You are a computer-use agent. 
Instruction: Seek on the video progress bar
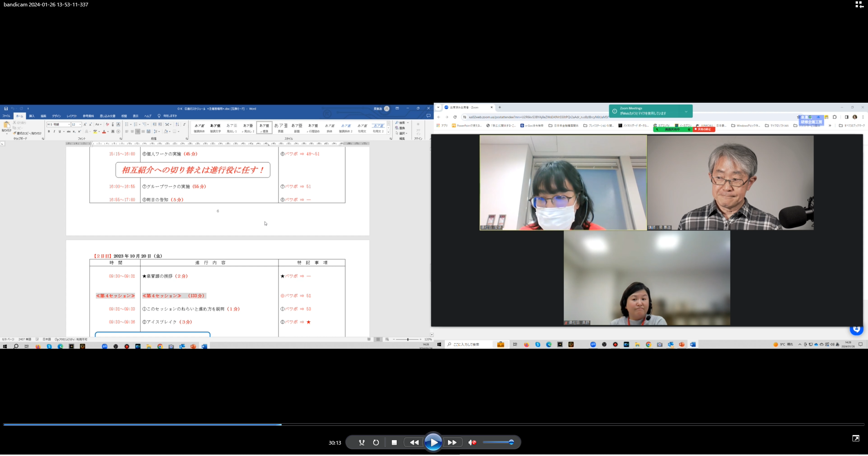click(x=434, y=425)
